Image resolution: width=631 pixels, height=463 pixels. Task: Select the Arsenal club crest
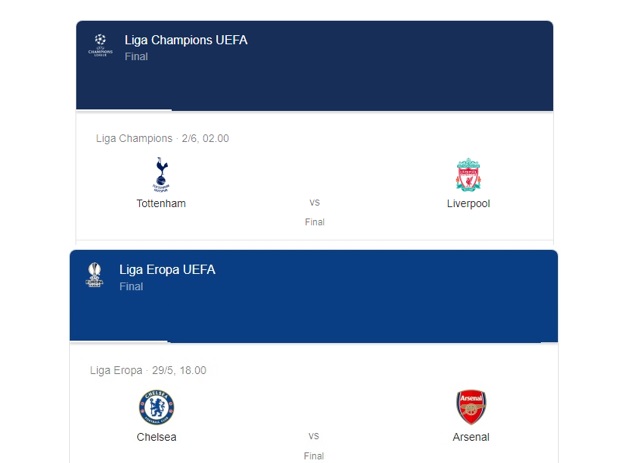[470, 407]
